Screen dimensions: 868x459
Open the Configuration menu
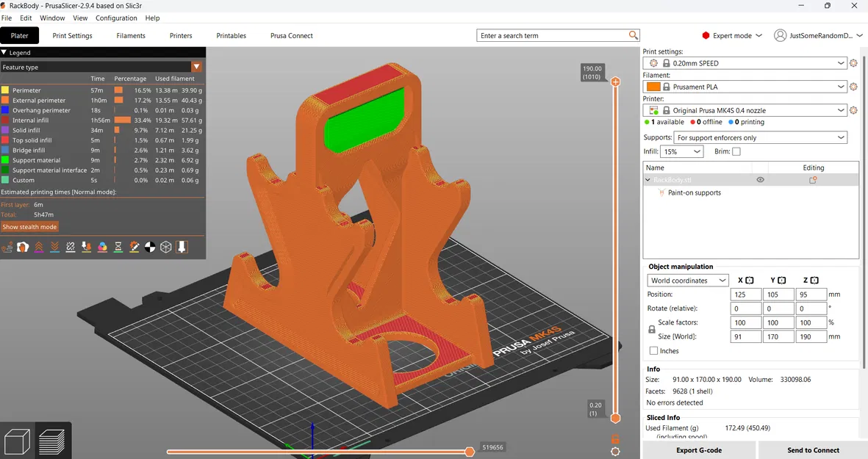116,18
